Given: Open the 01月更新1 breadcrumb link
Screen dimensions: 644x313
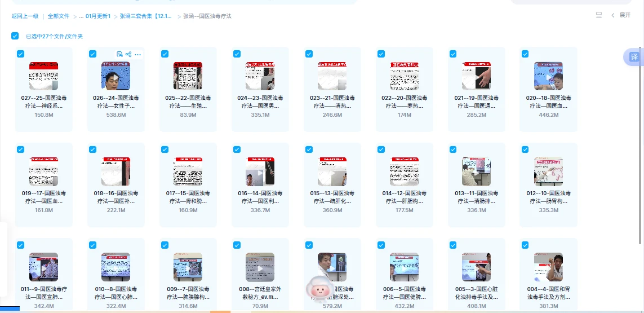Looking at the screenshot, I should pos(98,16).
